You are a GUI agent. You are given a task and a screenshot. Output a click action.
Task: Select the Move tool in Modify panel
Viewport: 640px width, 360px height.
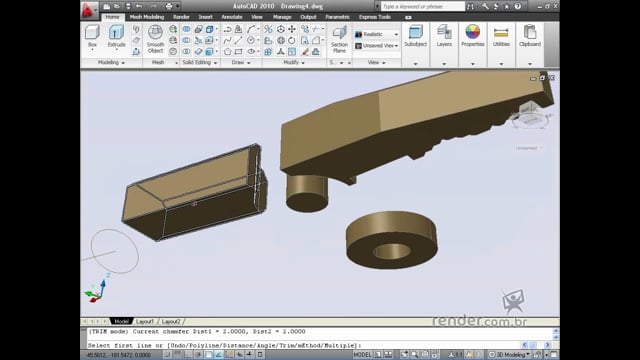point(292,29)
